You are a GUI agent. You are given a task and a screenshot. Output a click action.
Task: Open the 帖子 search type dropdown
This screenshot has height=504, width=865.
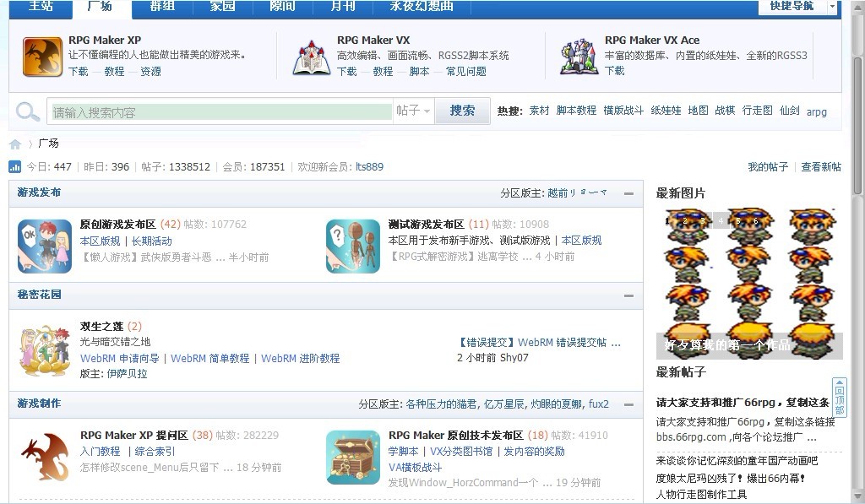[x=413, y=111]
